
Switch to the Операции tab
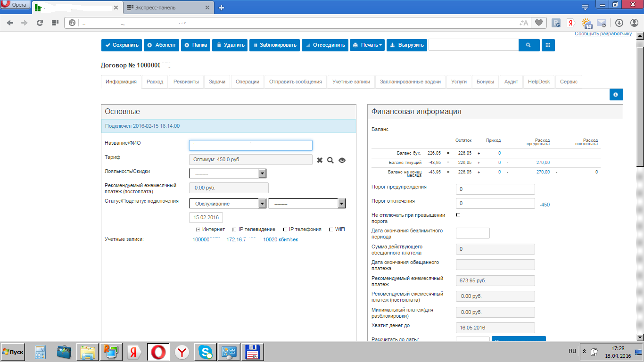248,82
